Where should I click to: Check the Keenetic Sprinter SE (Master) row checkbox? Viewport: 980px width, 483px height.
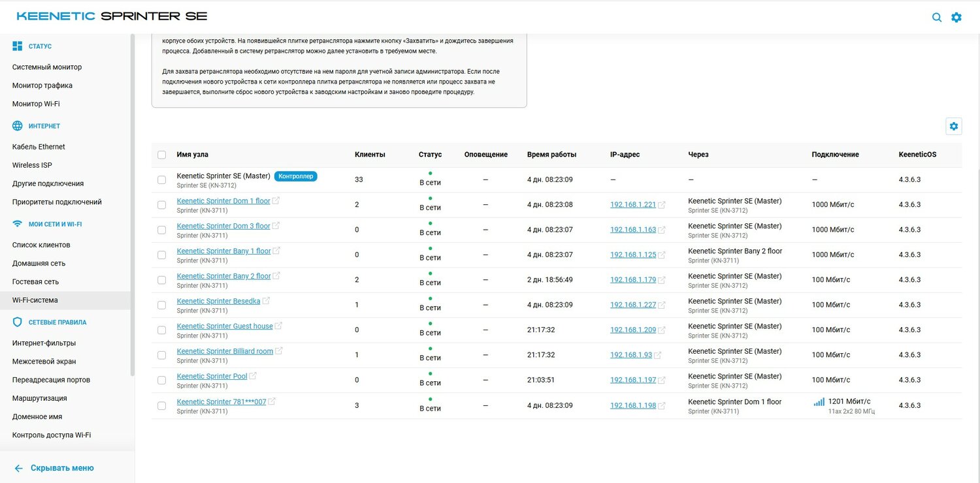click(162, 179)
